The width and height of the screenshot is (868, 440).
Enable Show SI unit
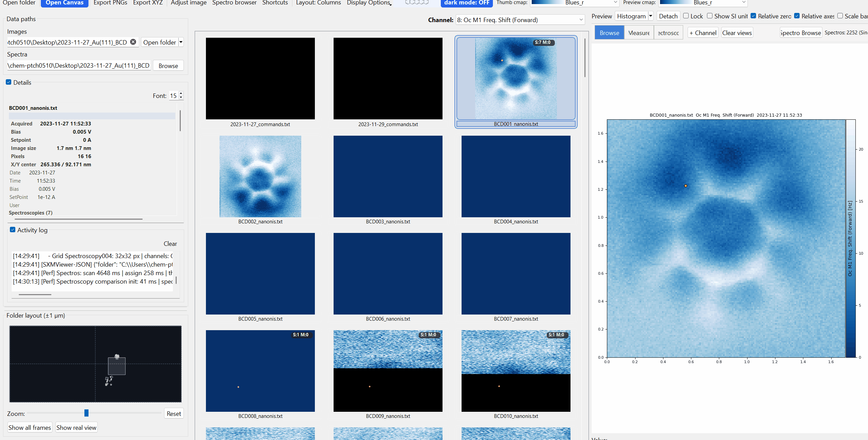[710, 16]
